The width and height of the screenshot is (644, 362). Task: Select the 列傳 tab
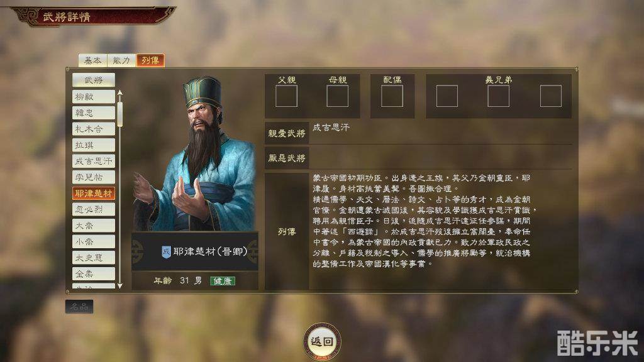click(150, 60)
